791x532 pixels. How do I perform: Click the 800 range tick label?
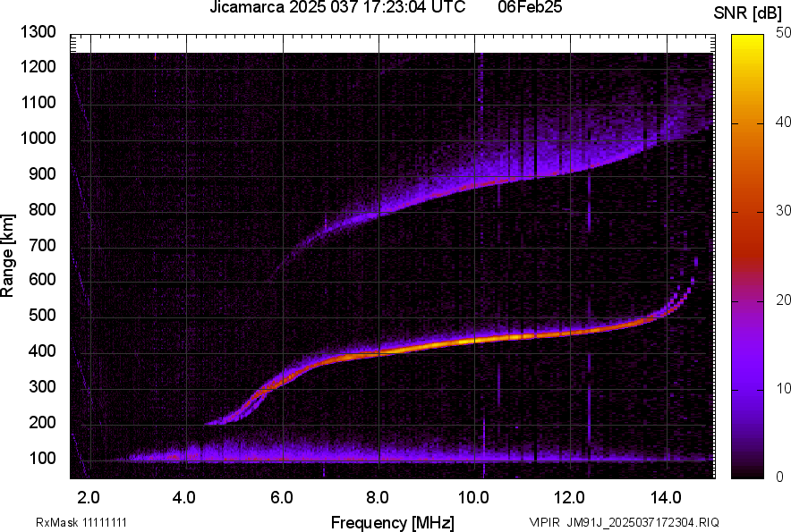tap(42, 210)
